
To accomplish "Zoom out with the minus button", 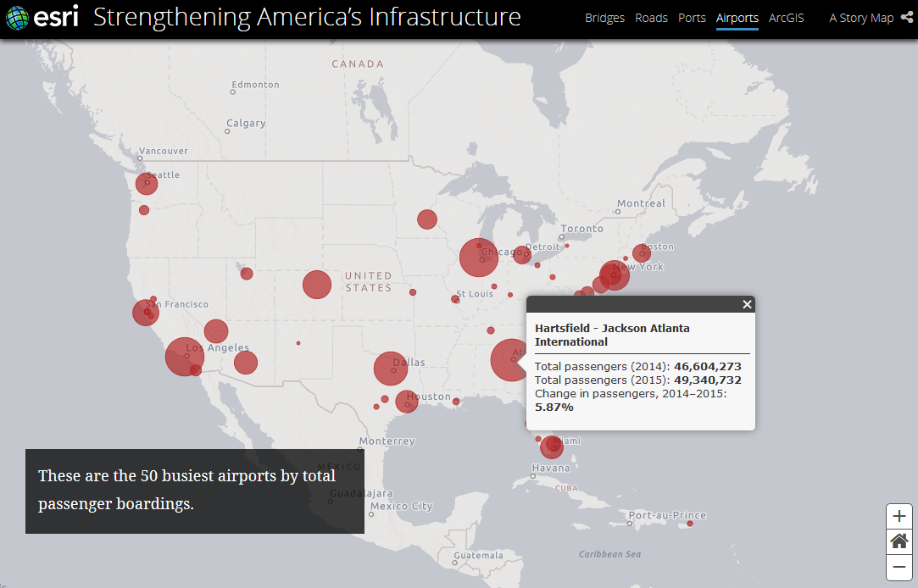I will [x=899, y=567].
